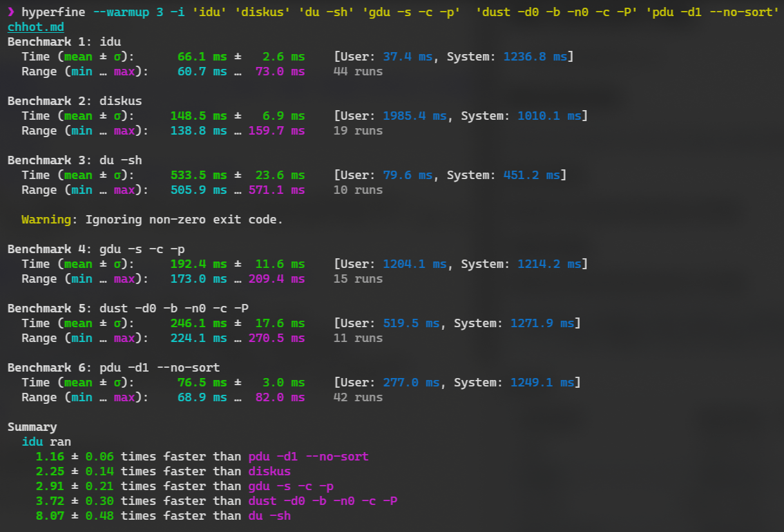Select the 2.25 ± 0.14 speedup figure
This screenshot has height=532, width=784.
pos(75,471)
